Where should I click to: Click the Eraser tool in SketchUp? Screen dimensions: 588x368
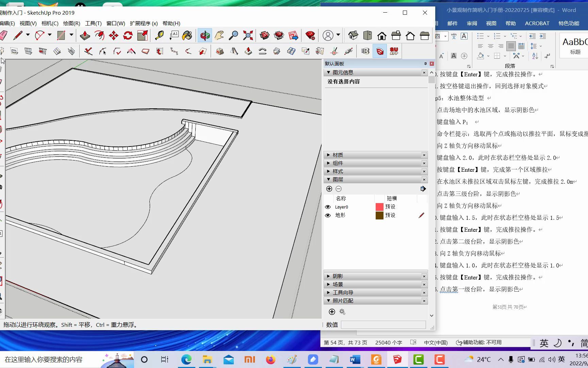[3, 35]
